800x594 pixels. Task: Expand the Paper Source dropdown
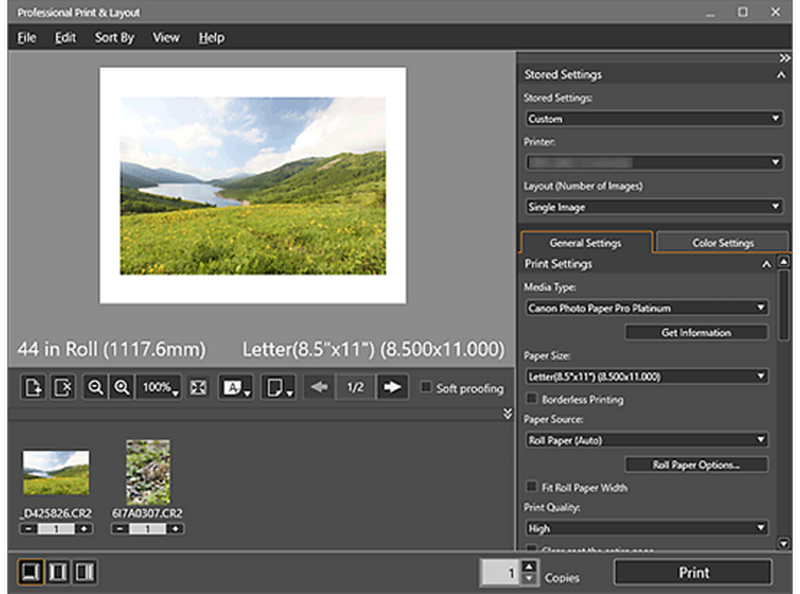(646, 440)
